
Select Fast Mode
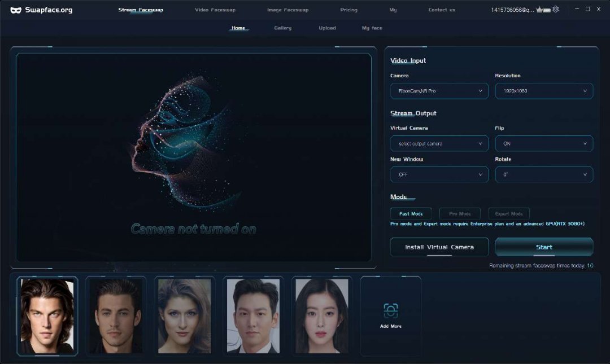click(411, 214)
